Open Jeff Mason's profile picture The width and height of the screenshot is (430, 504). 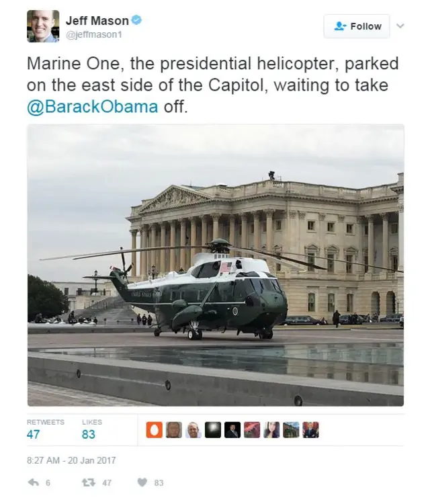(43, 26)
